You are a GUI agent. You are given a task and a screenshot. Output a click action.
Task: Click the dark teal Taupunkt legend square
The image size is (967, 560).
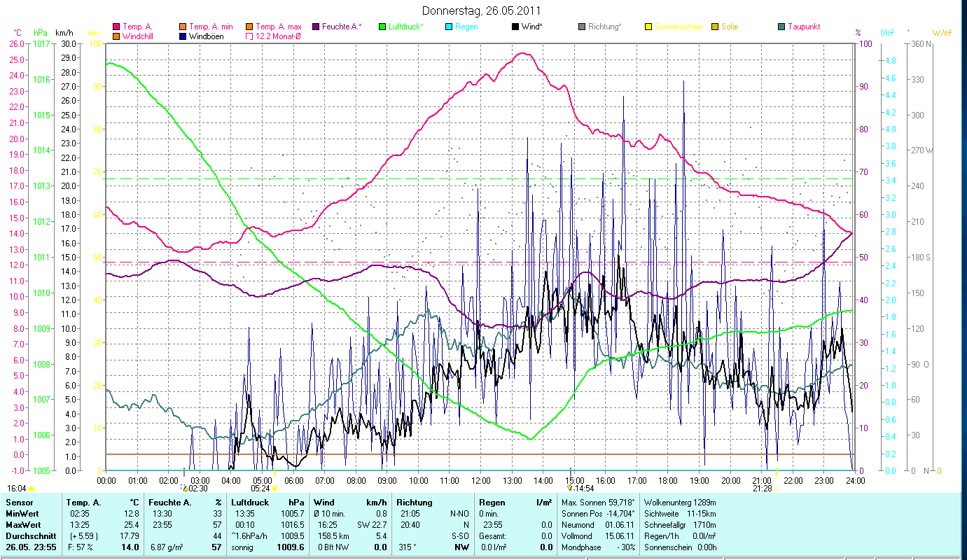coord(781,27)
